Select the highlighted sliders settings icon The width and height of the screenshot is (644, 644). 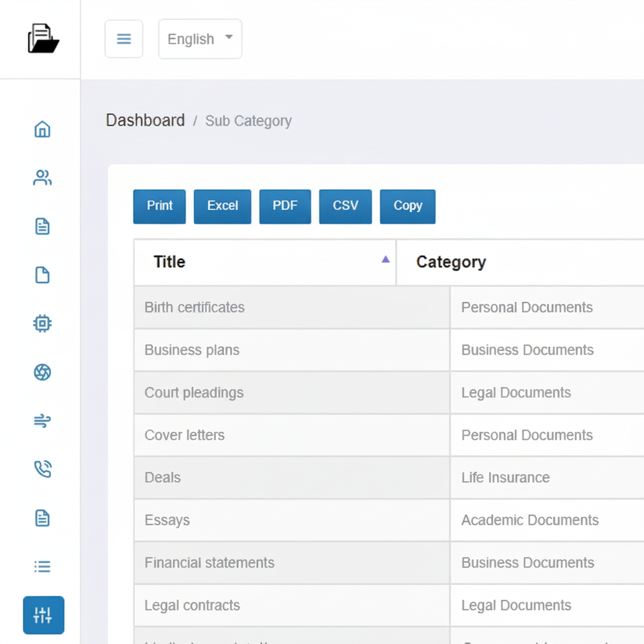44,615
